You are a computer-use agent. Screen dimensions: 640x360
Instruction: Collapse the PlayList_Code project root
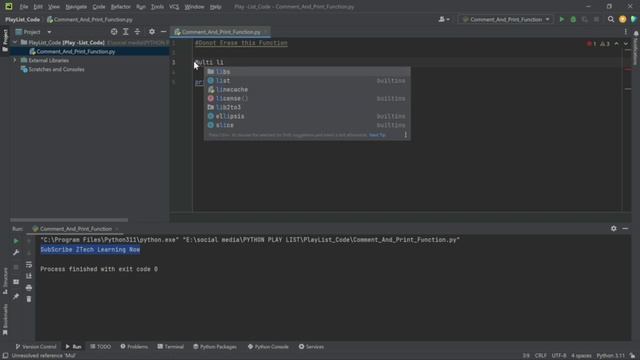(x=15, y=42)
